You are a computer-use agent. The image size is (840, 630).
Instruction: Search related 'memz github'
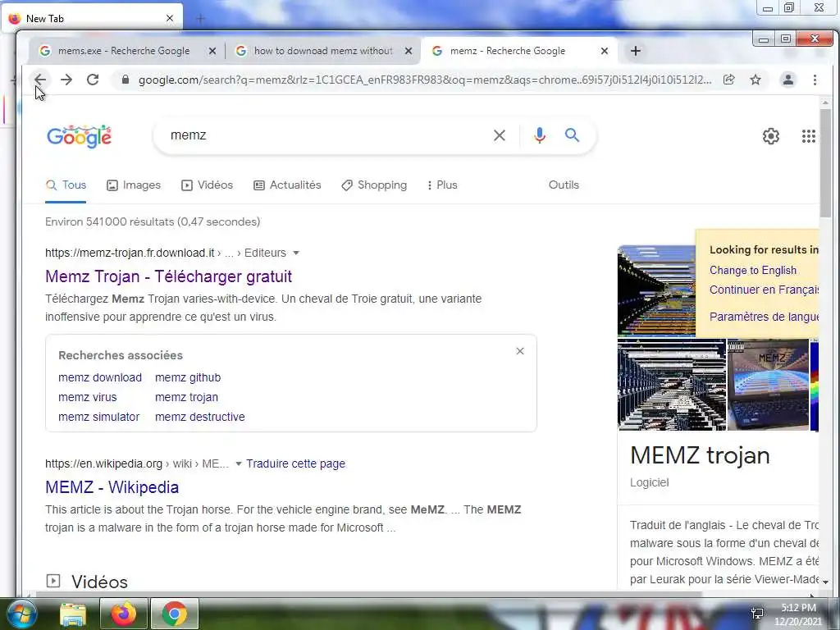pyautogui.click(x=188, y=377)
